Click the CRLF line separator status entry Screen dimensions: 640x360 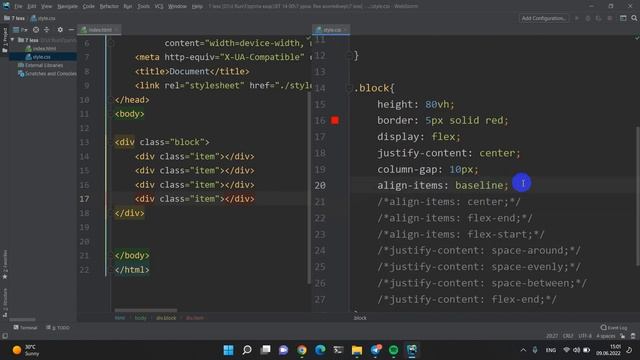pos(568,336)
